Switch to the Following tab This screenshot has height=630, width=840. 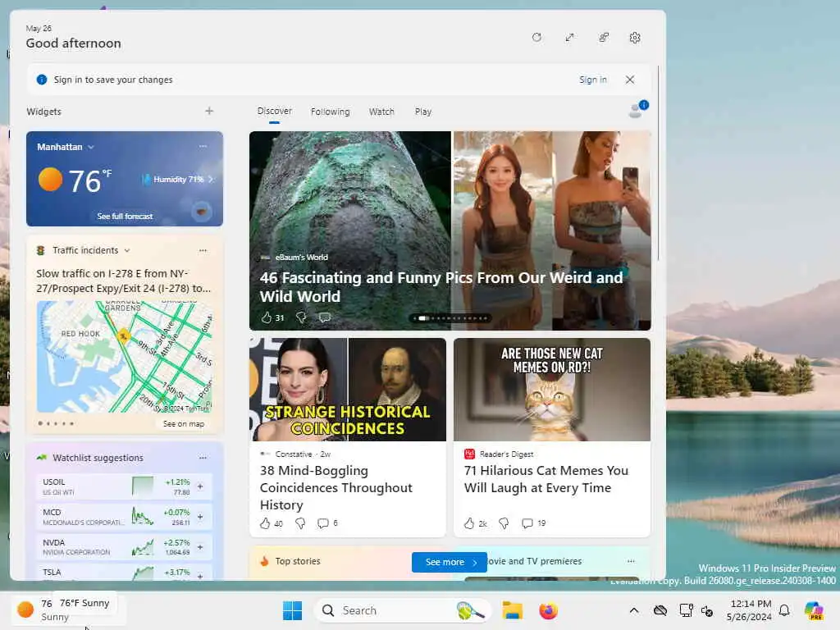point(330,112)
